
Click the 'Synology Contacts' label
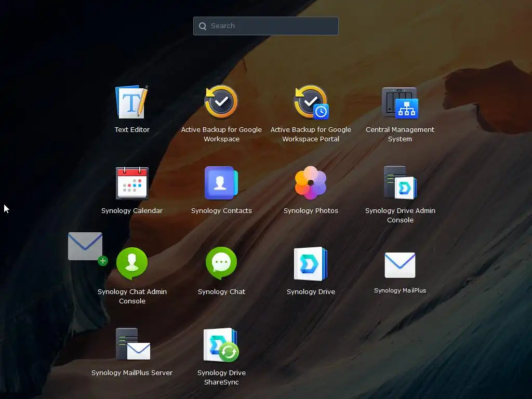pos(221,211)
